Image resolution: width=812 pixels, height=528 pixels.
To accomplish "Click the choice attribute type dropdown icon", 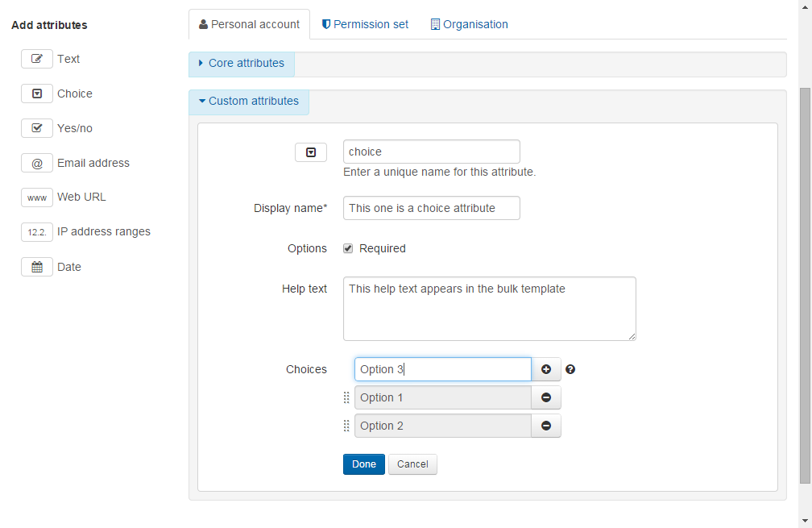I will (x=311, y=152).
